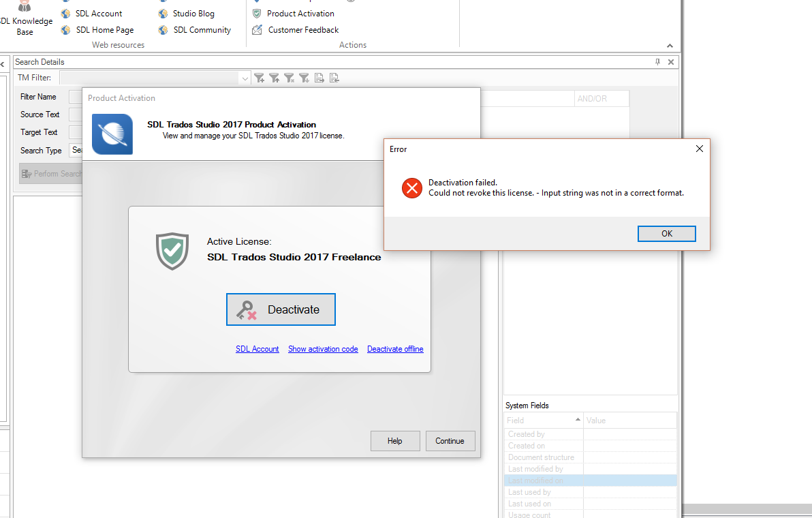Collapse the ribbon with the up chevron
This screenshot has width=812, height=518.
pyautogui.click(x=670, y=46)
